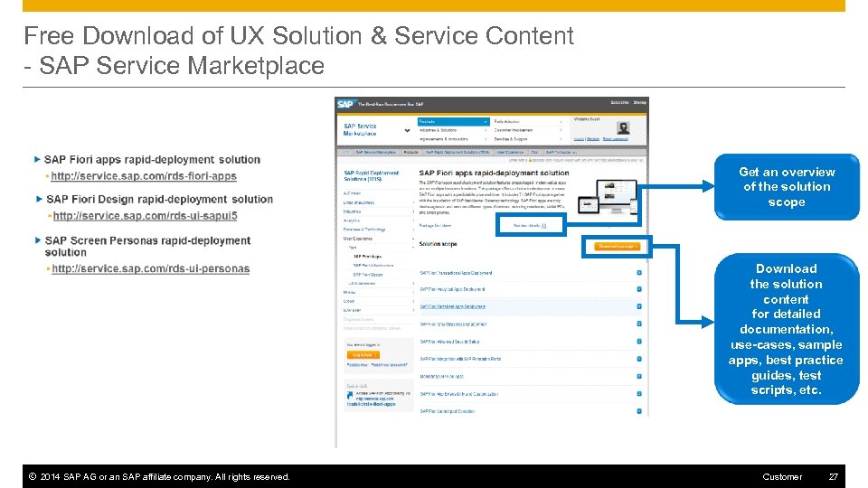Open SAP Fiori Analytical Apps Deployment
Viewport: 868px width, 488px height.
click(x=452, y=289)
